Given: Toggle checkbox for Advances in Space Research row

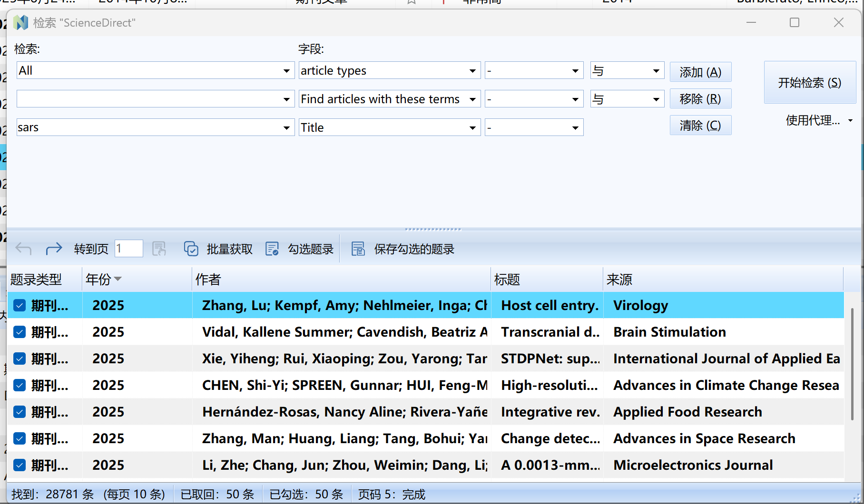Looking at the screenshot, I should click(x=20, y=438).
